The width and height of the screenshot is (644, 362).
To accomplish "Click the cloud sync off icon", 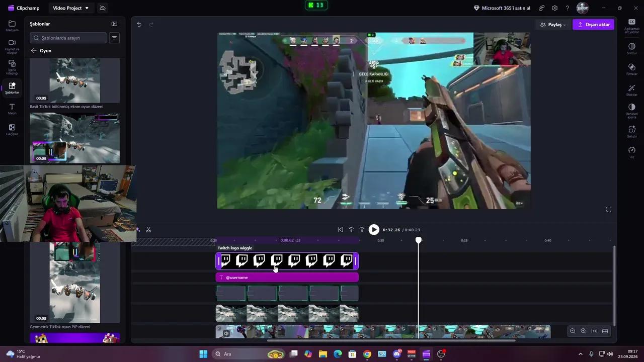I will 103,8.
